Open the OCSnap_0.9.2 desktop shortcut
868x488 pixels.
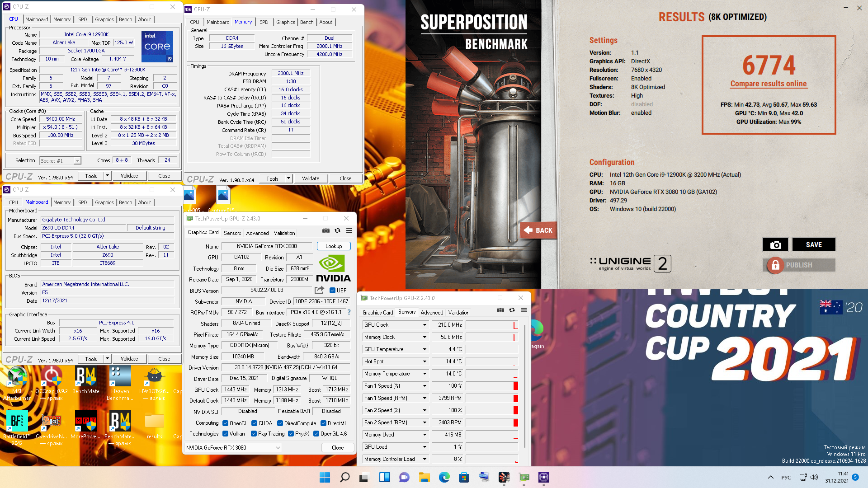click(x=52, y=383)
